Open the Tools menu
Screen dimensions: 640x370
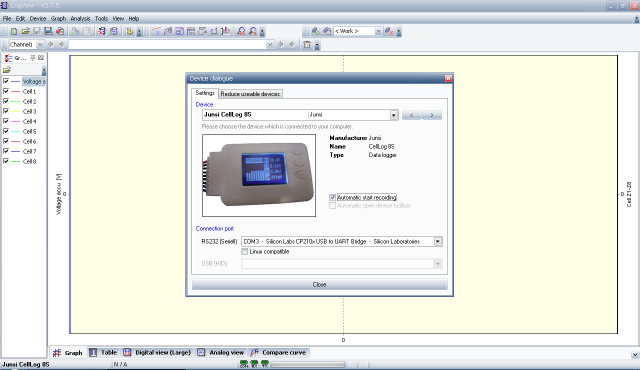click(101, 18)
